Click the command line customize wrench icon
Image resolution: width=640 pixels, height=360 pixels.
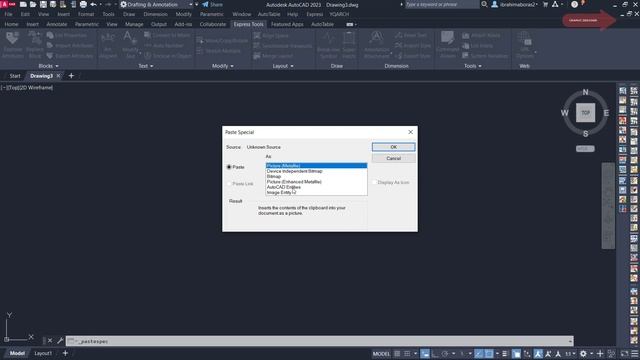coord(60,340)
